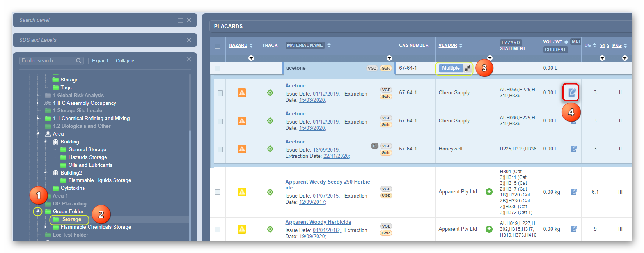Collapse the Area tree node
The height and width of the screenshot is (253, 644).
coord(38,134)
